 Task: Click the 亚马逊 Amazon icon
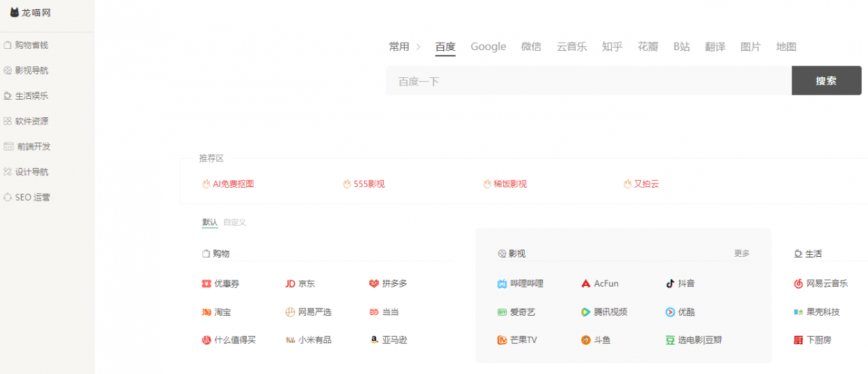(x=374, y=340)
